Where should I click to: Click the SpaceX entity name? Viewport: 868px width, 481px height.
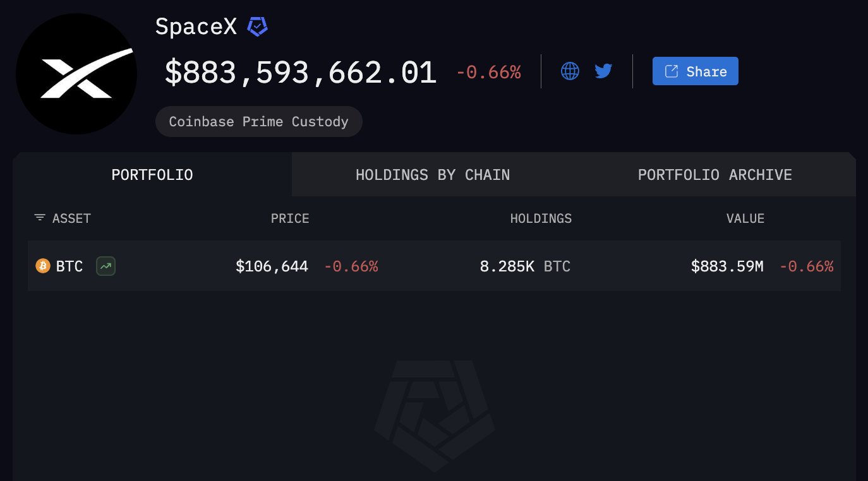(x=196, y=27)
